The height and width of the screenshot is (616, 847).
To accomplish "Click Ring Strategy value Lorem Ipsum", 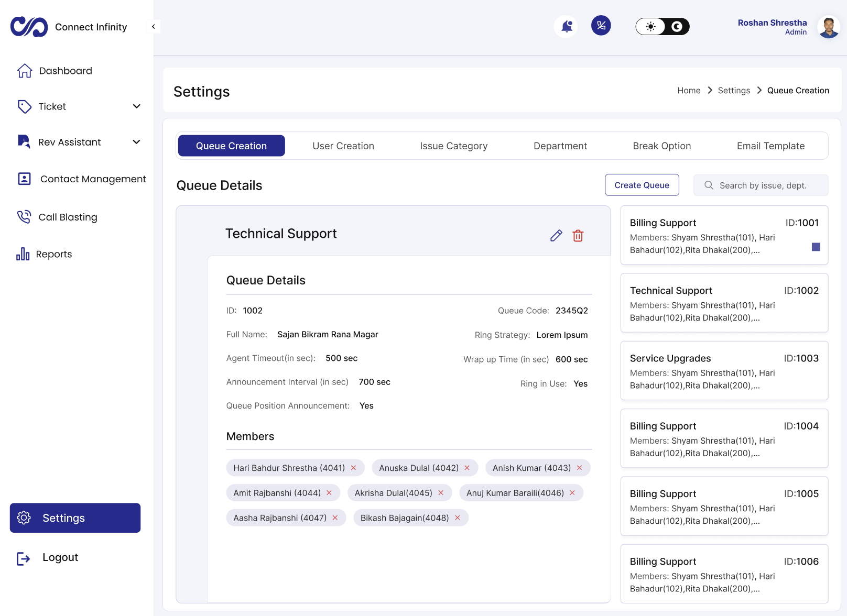I will [562, 335].
